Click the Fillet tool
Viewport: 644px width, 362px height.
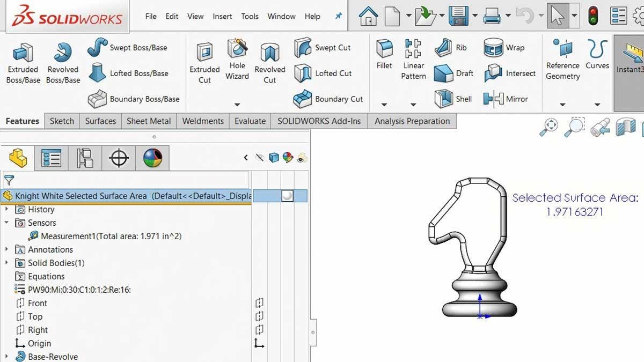pyautogui.click(x=384, y=54)
